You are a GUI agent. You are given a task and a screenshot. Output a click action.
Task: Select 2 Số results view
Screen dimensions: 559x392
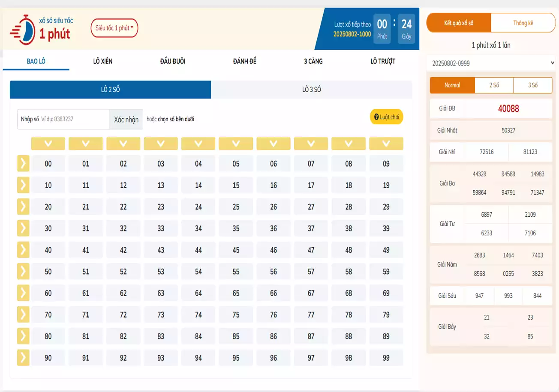(494, 85)
